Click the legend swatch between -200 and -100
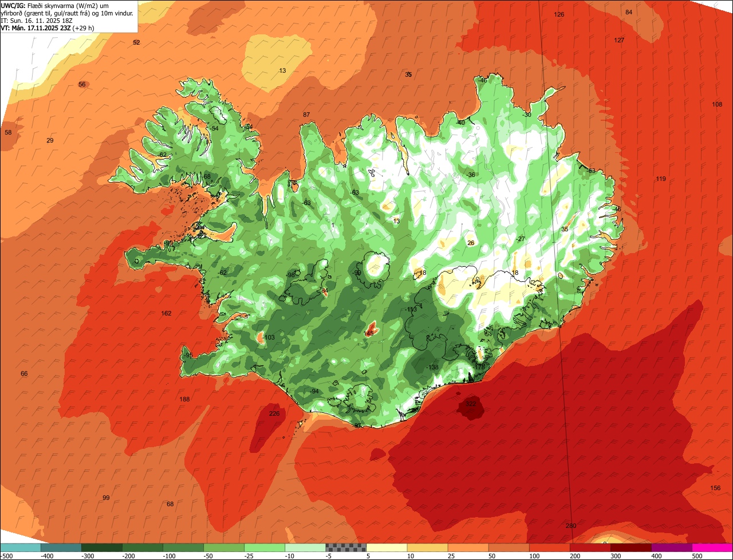Image resolution: width=733 pixels, height=560 pixels. tap(142, 547)
